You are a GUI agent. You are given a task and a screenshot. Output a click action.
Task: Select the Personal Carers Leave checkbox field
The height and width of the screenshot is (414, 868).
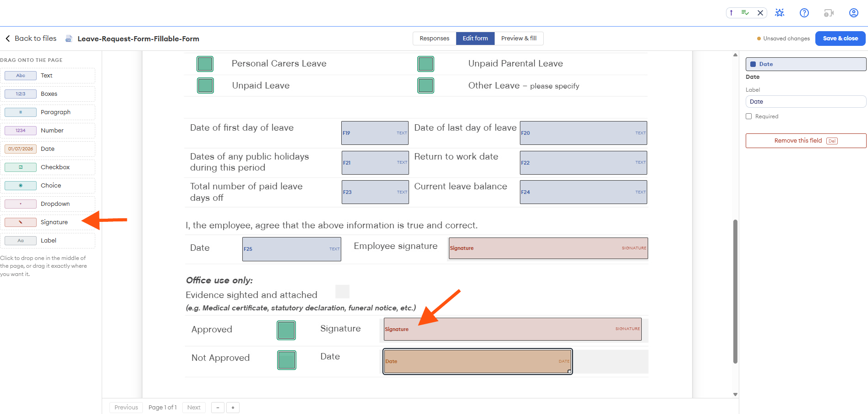pos(205,64)
